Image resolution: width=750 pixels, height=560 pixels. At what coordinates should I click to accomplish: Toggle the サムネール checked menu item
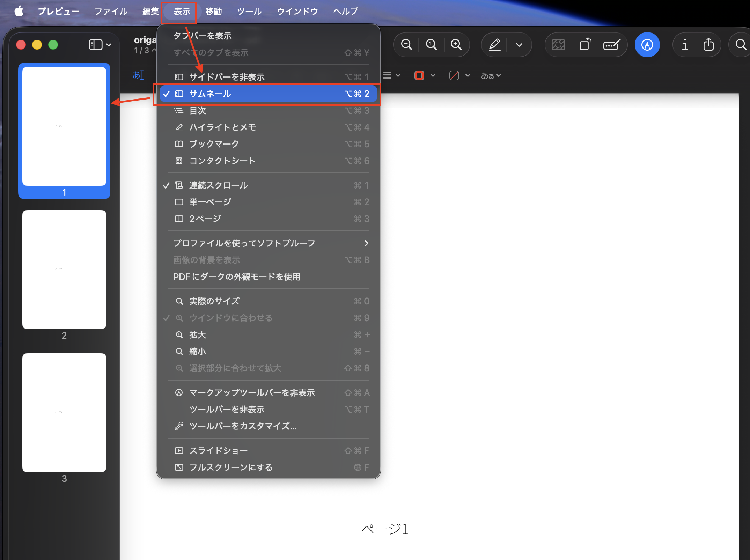point(268,94)
